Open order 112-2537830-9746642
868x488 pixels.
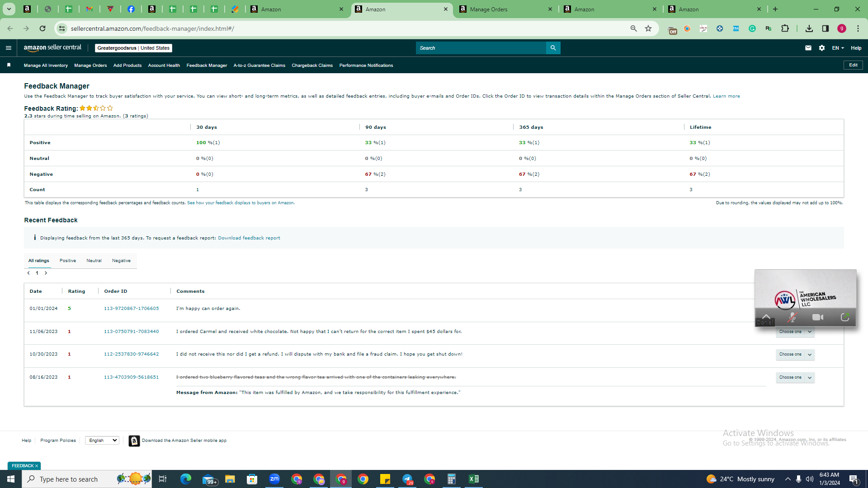tap(132, 354)
